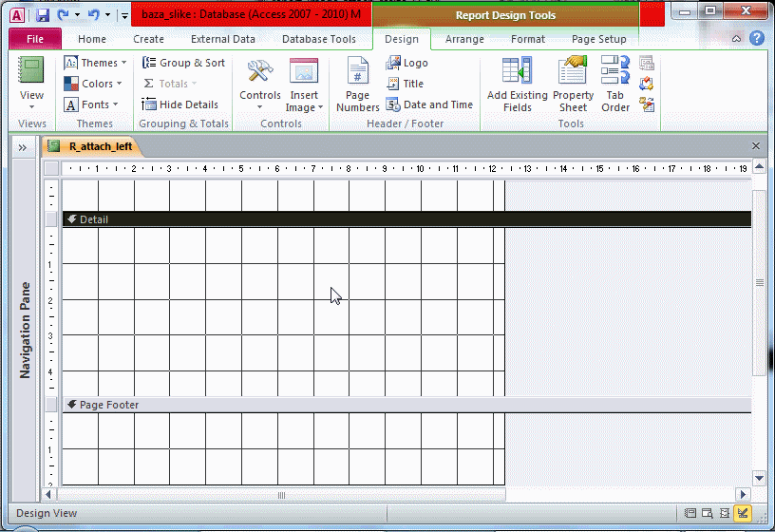Open the Colors dropdown menu
Viewport: 775px width, 532px height.
click(94, 84)
